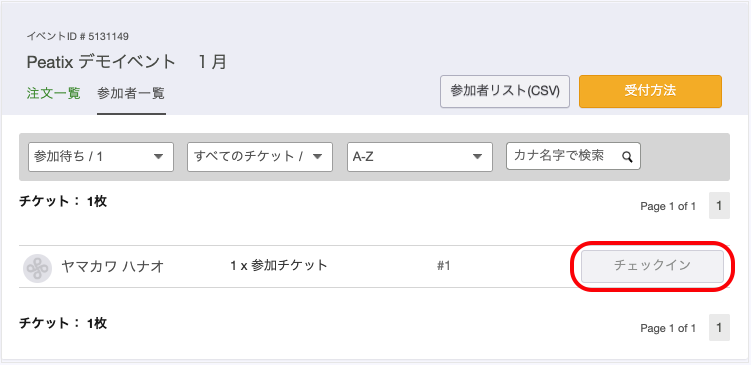
Task: Click the 1 x 参加チケット ticket entry
Action: click(279, 265)
